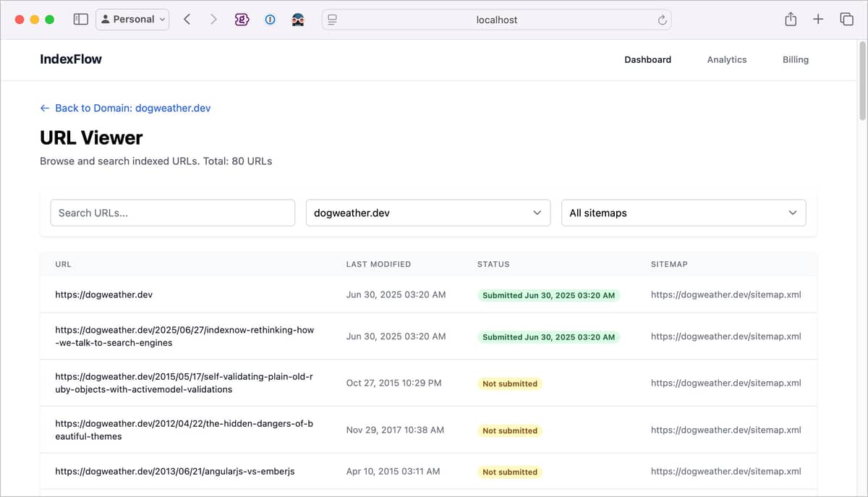Click the page vertical scrollbar

[x=862, y=82]
